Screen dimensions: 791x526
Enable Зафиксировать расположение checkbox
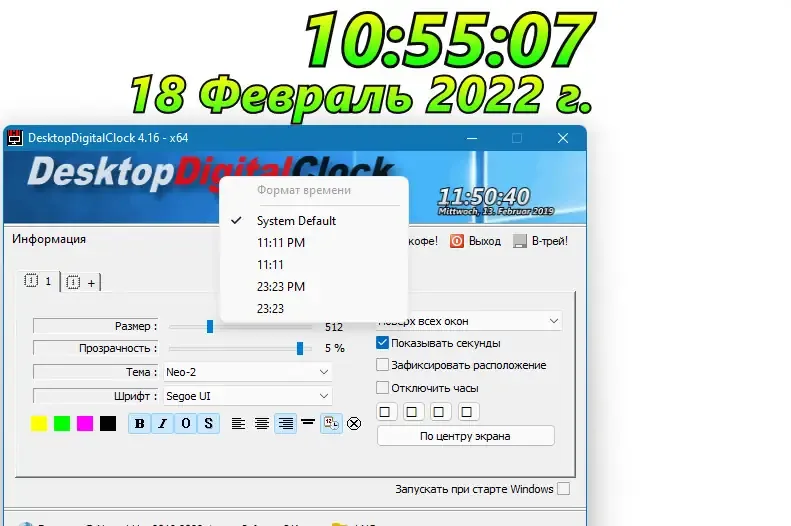click(x=382, y=365)
